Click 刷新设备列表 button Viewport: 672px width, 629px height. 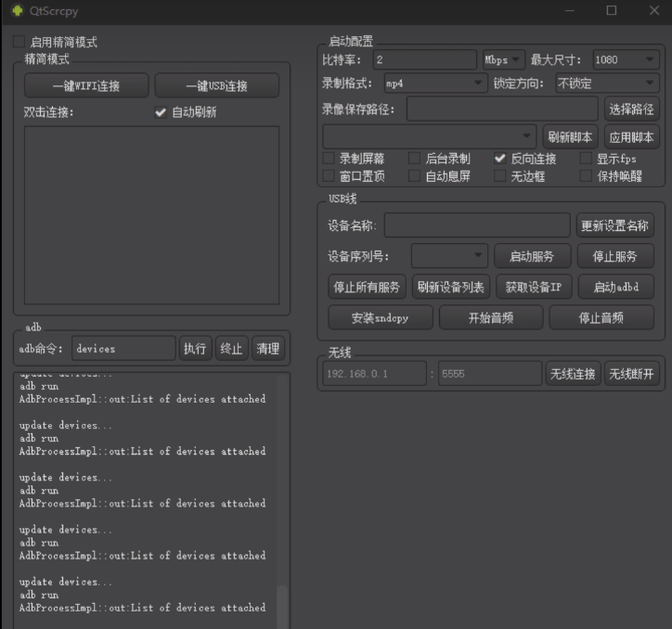point(451,287)
